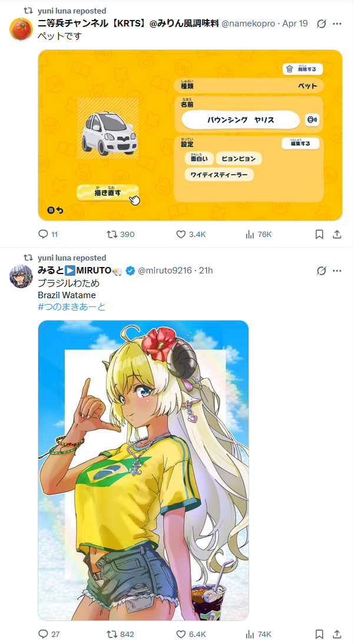The height and width of the screenshot is (644, 361).
Task: Open the #つのまきあーと hashtag
Action: click(x=71, y=306)
